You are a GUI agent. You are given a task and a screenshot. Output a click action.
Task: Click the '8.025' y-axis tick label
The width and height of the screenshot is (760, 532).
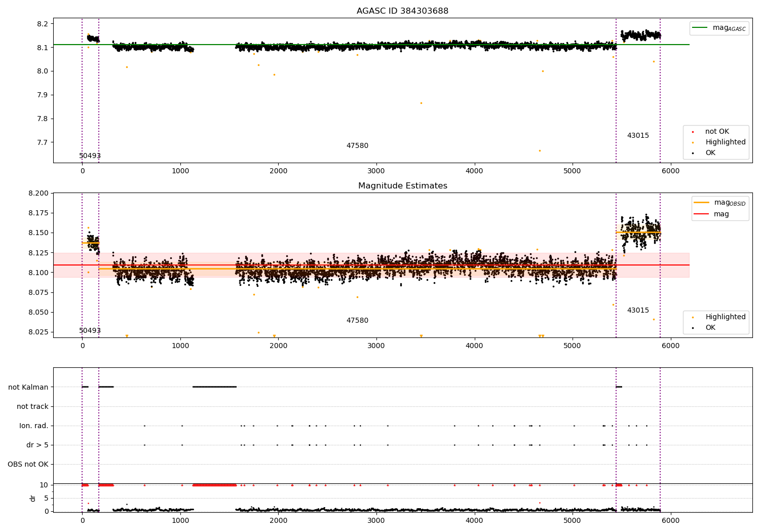pos(39,332)
